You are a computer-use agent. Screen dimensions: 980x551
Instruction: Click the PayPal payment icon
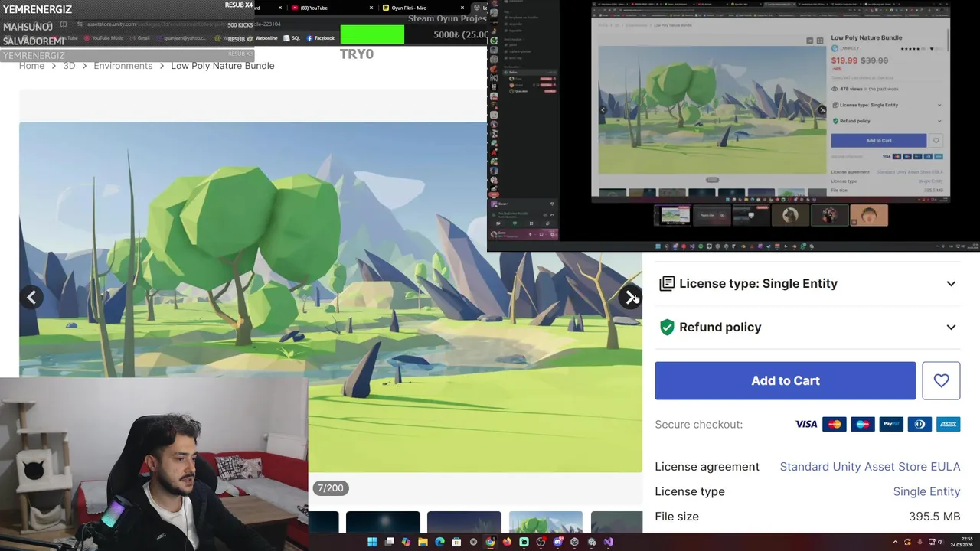pos(891,424)
